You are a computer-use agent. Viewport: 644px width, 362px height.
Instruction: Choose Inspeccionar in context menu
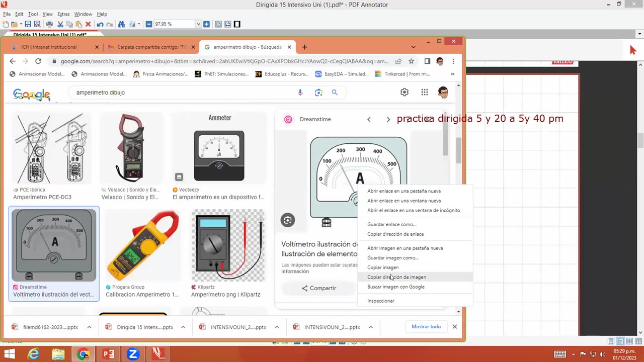[415, 301]
